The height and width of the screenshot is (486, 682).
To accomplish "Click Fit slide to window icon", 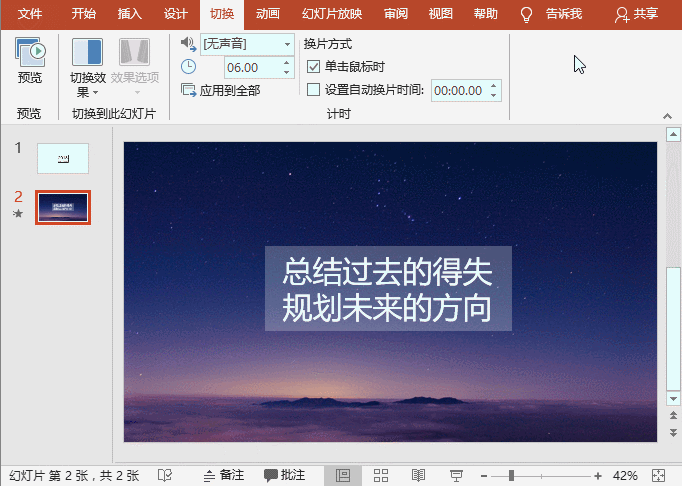I will 658,475.
